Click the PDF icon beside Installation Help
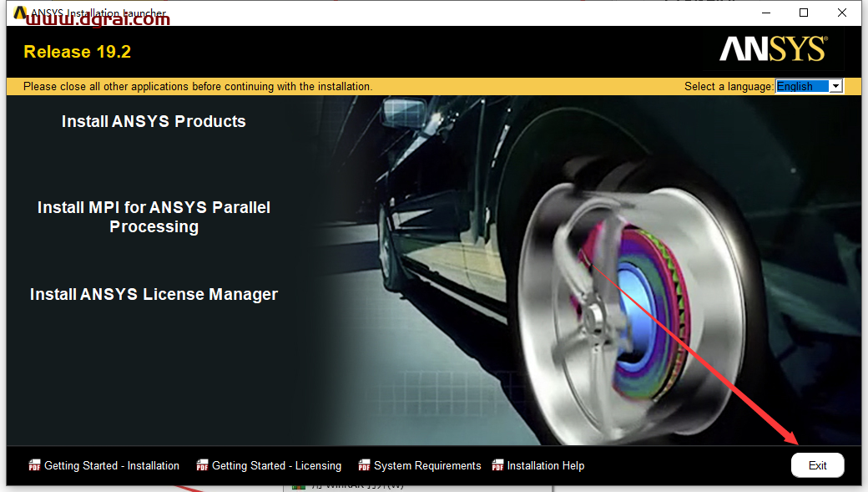This screenshot has width=868, height=492. pyautogui.click(x=497, y=465)
